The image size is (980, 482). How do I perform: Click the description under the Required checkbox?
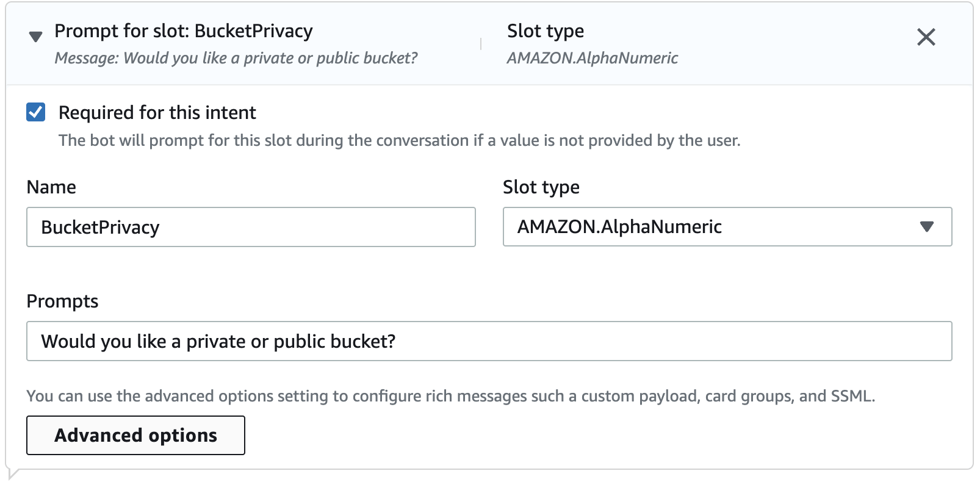point(399,140)
